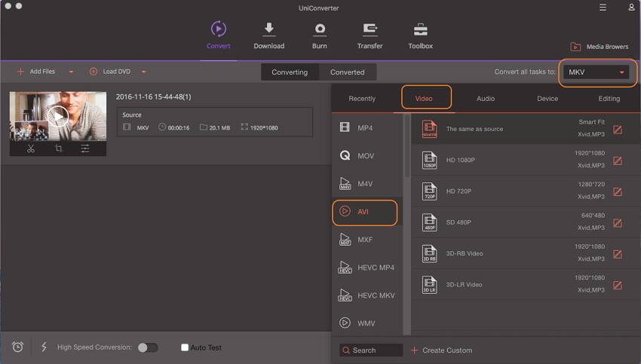
Task: Select the Recently format tab
Action: (362, 99)
